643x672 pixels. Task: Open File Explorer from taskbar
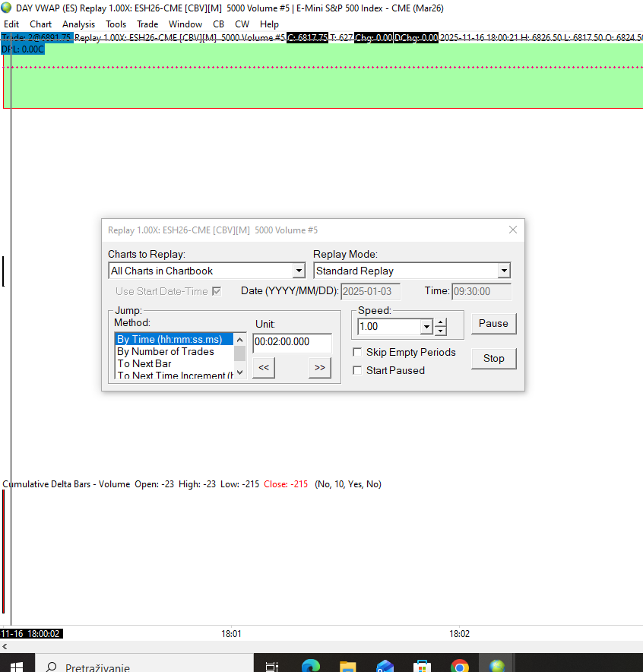click(x=347, y=666)
